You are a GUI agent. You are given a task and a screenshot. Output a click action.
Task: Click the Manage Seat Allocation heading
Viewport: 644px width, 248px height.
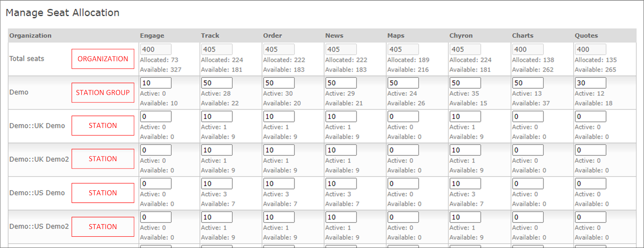(62, 13)
